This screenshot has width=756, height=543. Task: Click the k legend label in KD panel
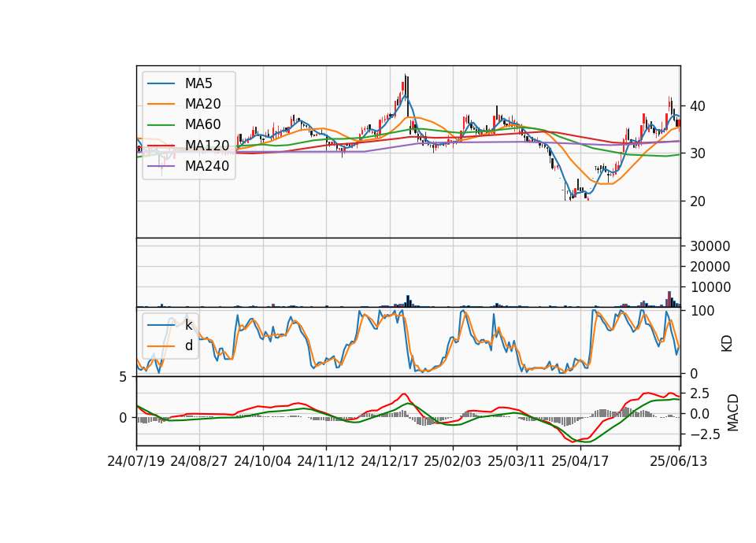point(188,325)
